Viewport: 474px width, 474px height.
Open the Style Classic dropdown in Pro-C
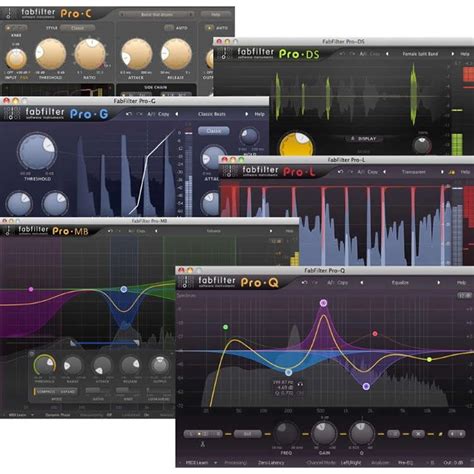pos(77,28)
